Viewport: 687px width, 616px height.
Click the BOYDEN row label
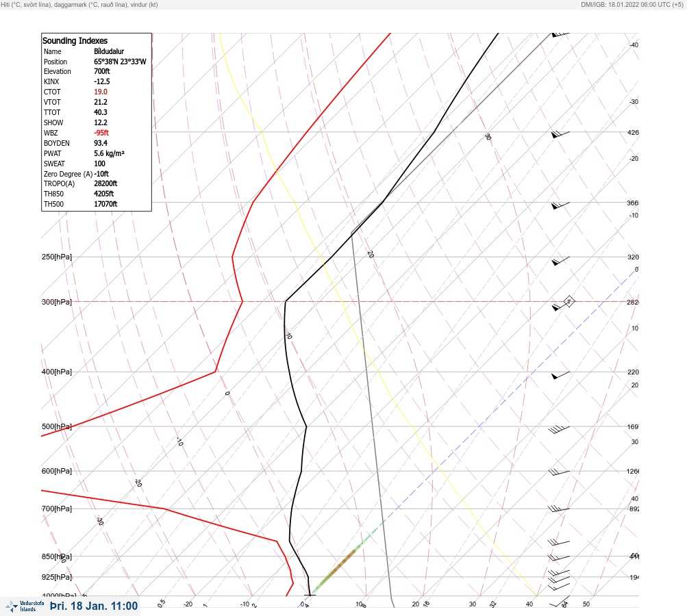[57, 143]
